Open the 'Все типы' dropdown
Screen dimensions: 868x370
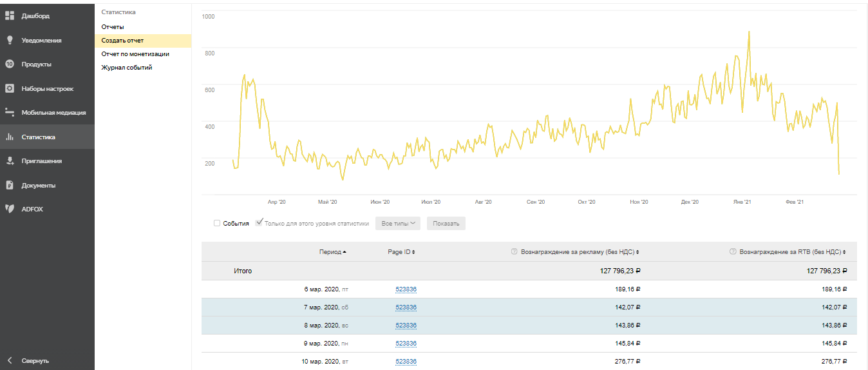tap(397, 224)
